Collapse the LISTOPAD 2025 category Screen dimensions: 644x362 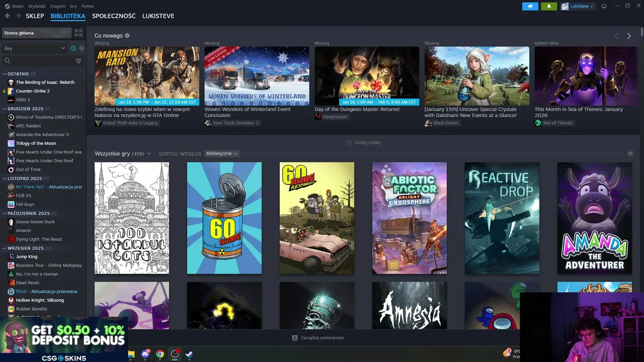[4, 178]
